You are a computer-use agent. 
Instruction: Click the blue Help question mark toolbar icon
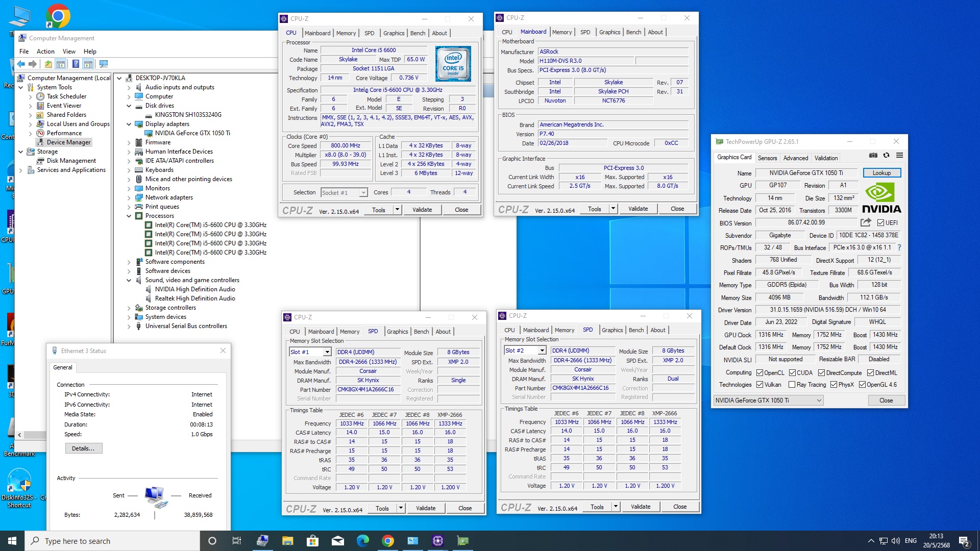click(x=76, y=64)
